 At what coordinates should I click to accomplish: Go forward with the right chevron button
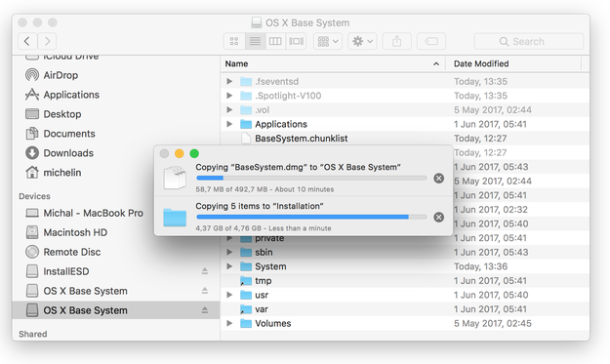(47, 41)
